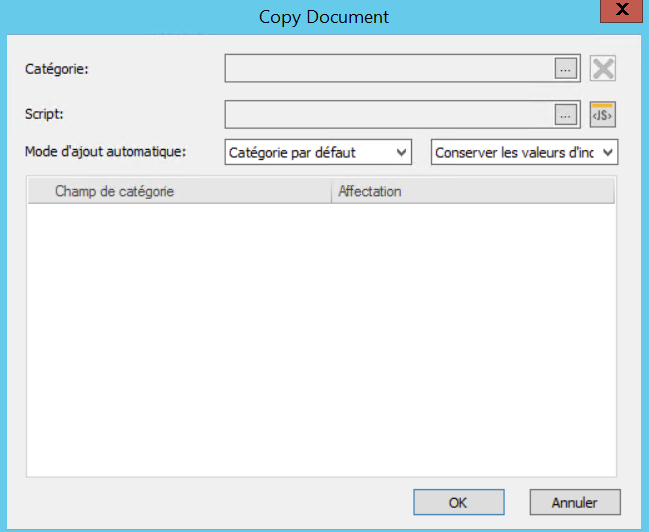Screen dimensions: 649x532
Task: Click the blank header cell before "Champ de catégorie"
Action: 38,191
